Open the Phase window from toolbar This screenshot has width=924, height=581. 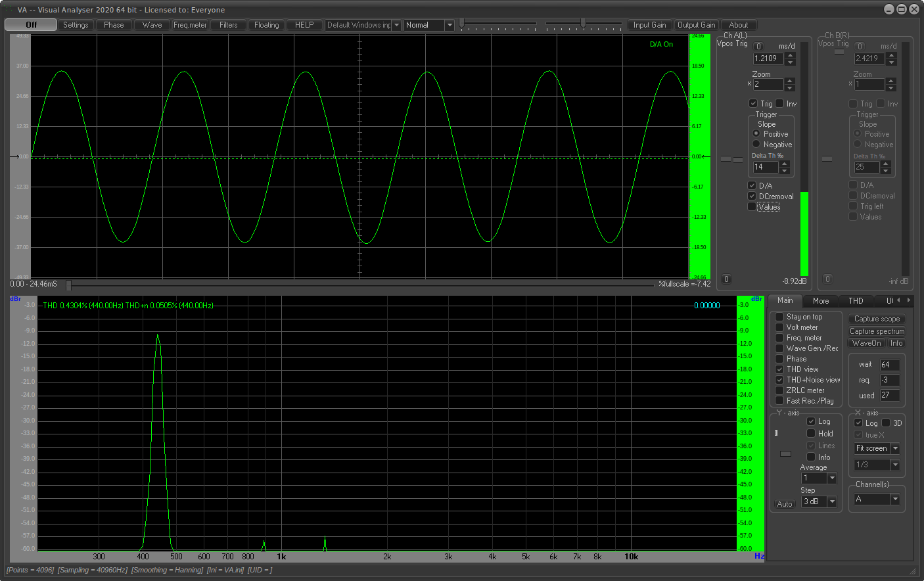pos(114,25)
